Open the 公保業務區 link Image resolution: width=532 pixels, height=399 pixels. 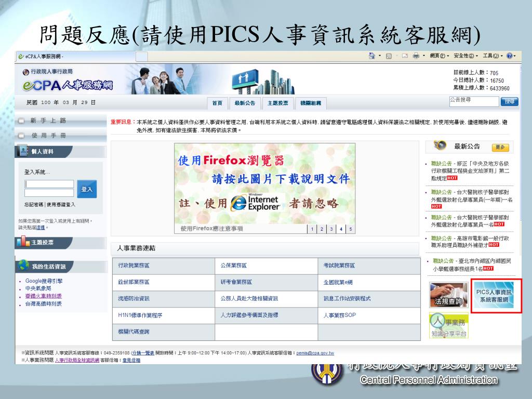point(233,265)
